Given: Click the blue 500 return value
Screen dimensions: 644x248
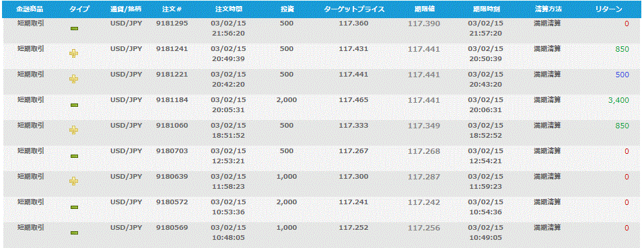Looking at the screenshot, I should tap(622, 75).
